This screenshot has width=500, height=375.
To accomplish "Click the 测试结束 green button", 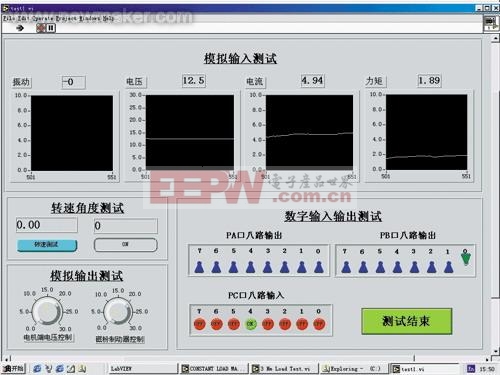I will click(x=407, y=321).
